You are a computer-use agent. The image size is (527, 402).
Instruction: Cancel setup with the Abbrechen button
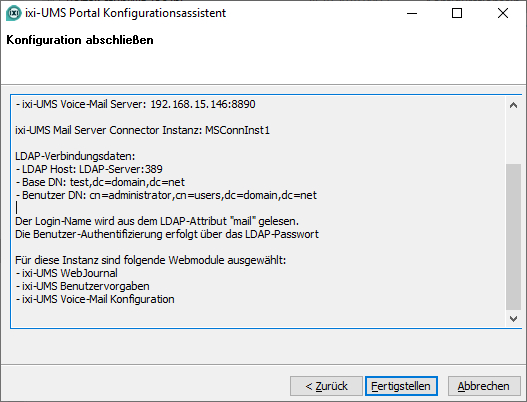[x=484, y=386]
